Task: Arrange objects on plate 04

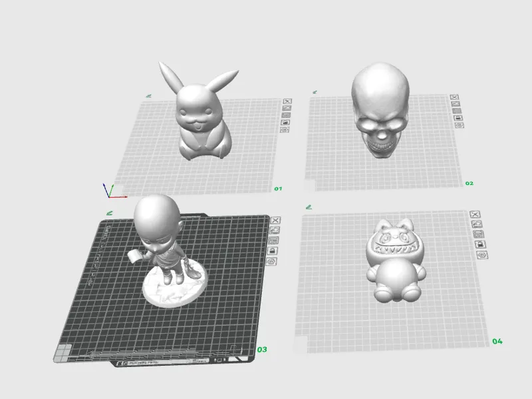Action: point(478,234)
